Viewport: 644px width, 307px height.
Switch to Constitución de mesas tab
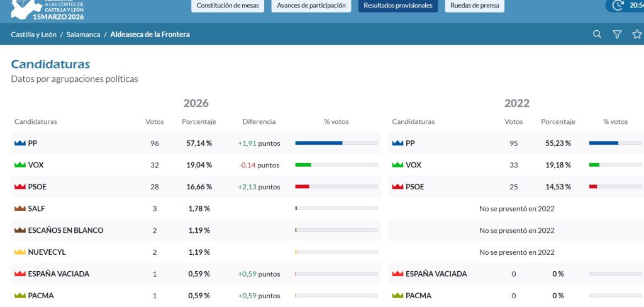click(x=228, y=6)
